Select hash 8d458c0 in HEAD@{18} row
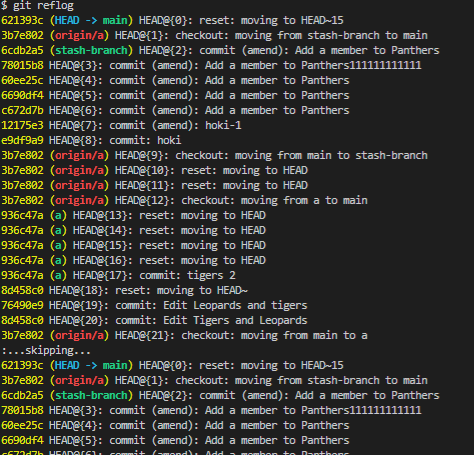The image size is (474, 455). point(22,290)
